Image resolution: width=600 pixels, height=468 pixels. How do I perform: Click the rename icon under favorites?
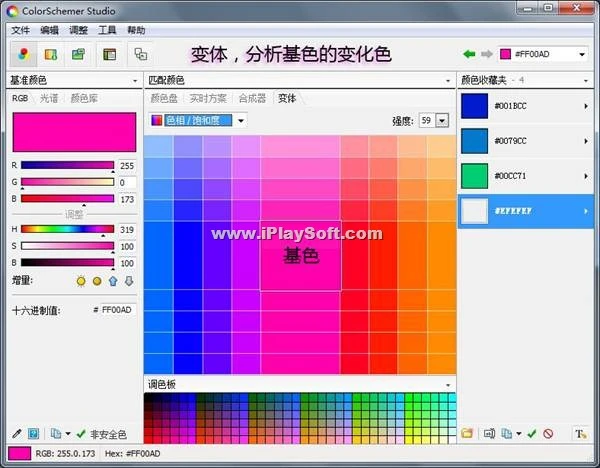489,434
